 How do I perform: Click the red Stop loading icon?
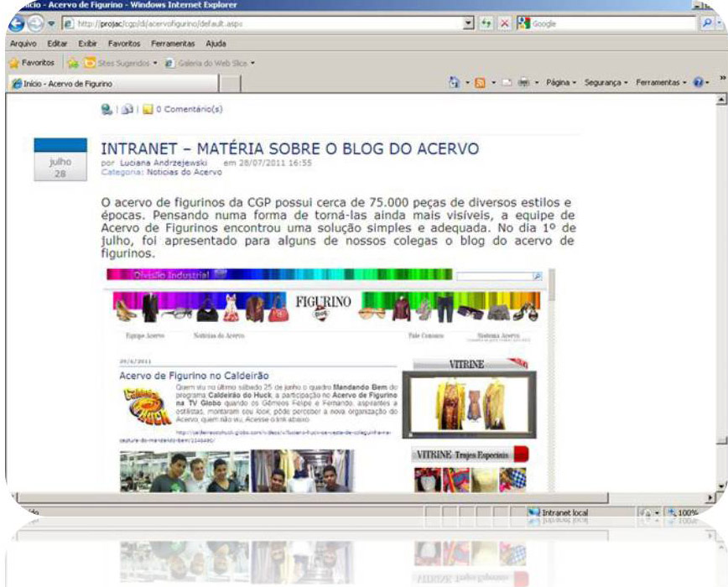pos(503,23)
